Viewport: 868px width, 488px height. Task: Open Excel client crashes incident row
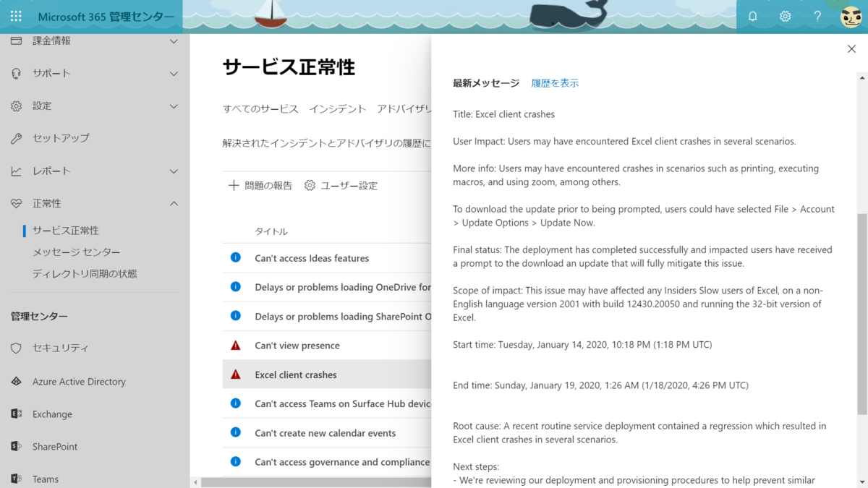[x=327, y=374]
